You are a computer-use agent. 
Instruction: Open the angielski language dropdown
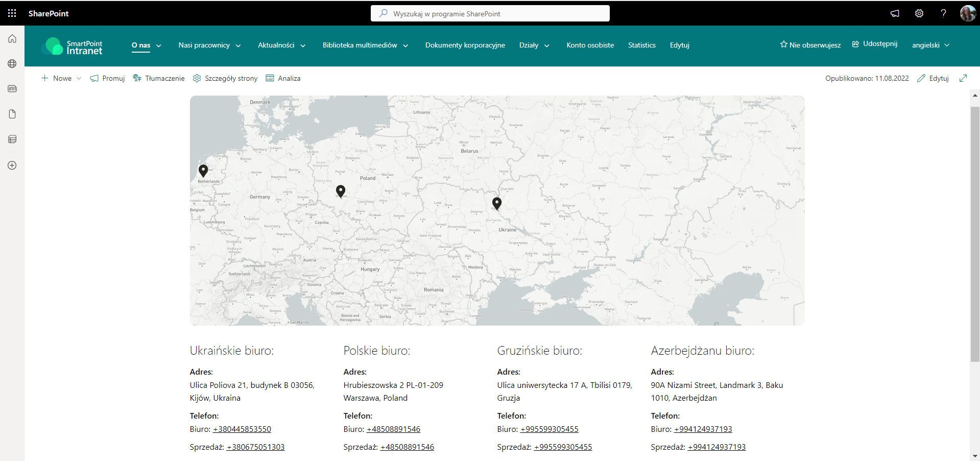click(930, 45)
